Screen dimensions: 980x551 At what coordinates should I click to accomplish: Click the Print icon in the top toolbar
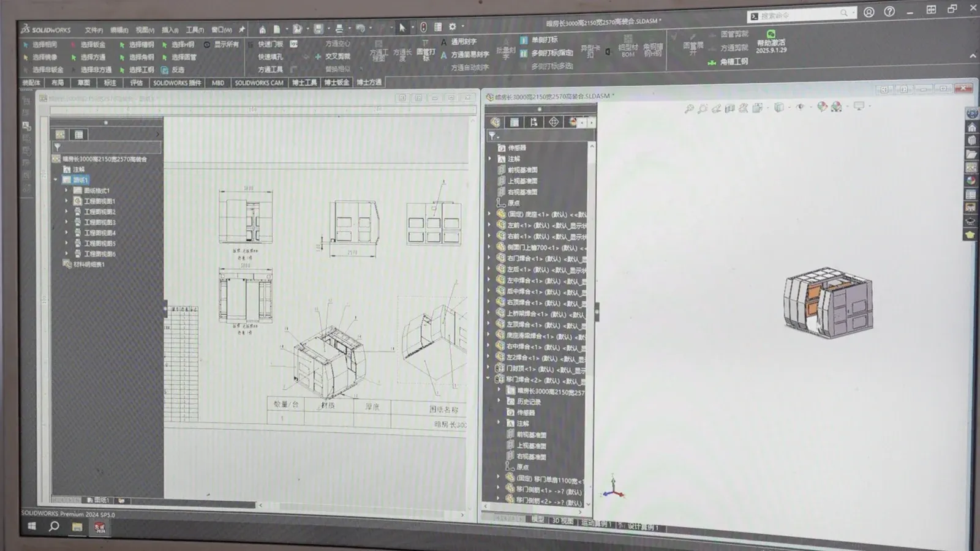click(339, 28)
